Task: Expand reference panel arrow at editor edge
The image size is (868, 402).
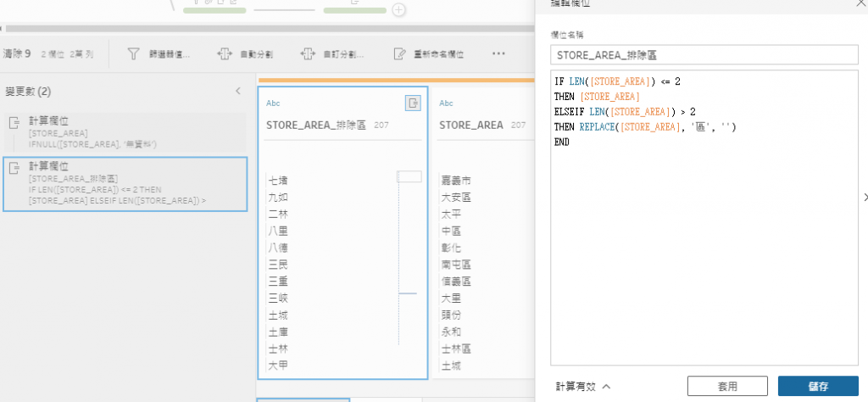Action: 865,198
